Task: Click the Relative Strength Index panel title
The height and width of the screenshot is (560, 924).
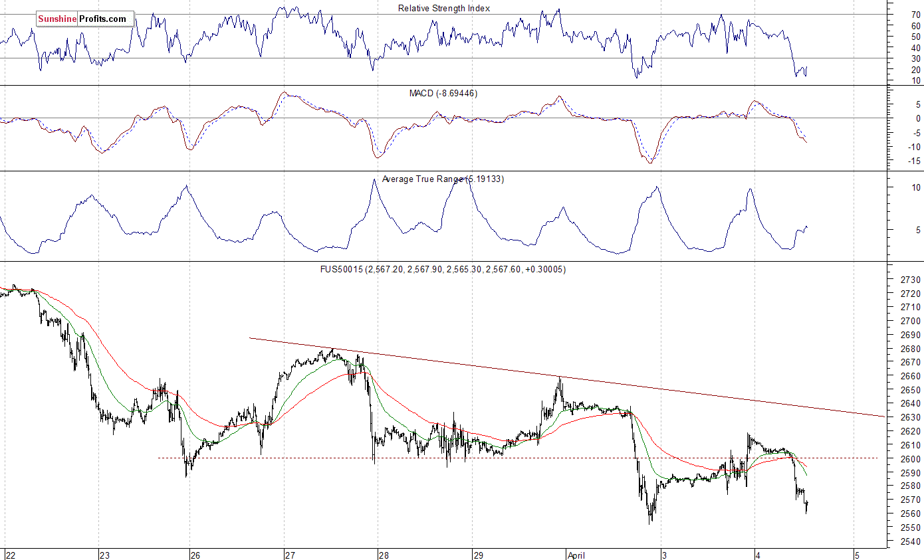Action: (444, 8)
